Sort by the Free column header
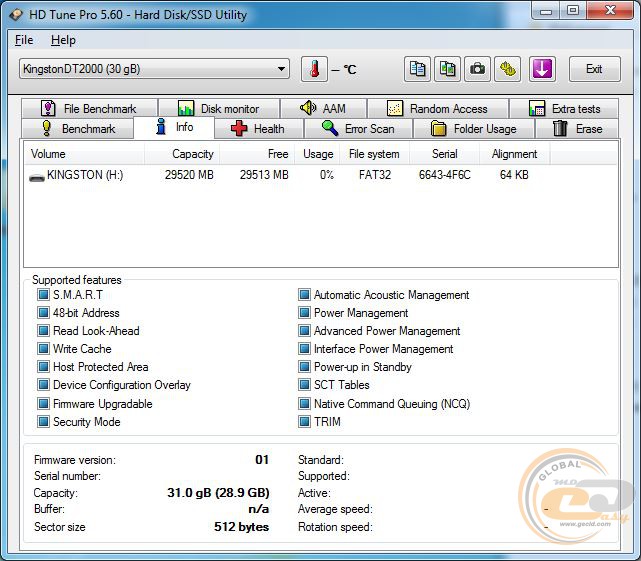Screen dimensions: 641x561 [257, 154]
